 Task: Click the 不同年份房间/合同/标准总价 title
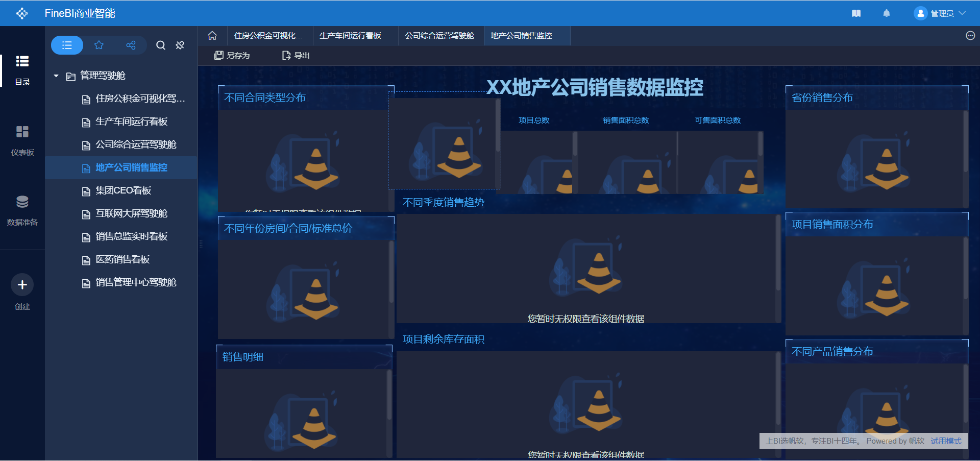click(288, 228)
